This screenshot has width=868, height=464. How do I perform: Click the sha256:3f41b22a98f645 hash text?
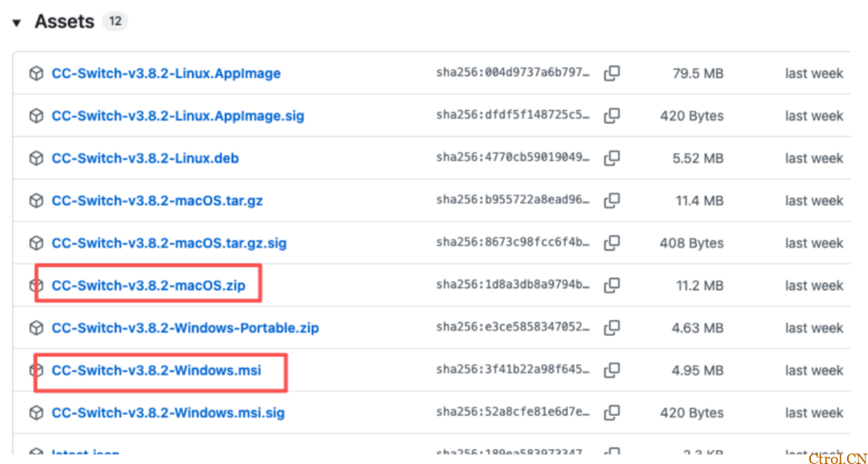tap(513, 371)
